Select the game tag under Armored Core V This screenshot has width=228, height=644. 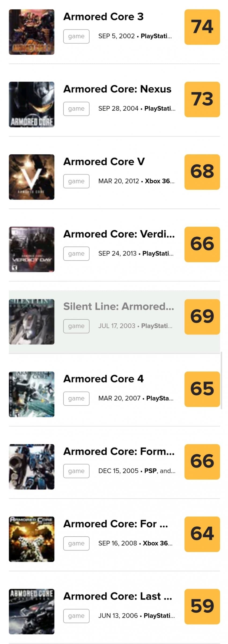point(76,181)
